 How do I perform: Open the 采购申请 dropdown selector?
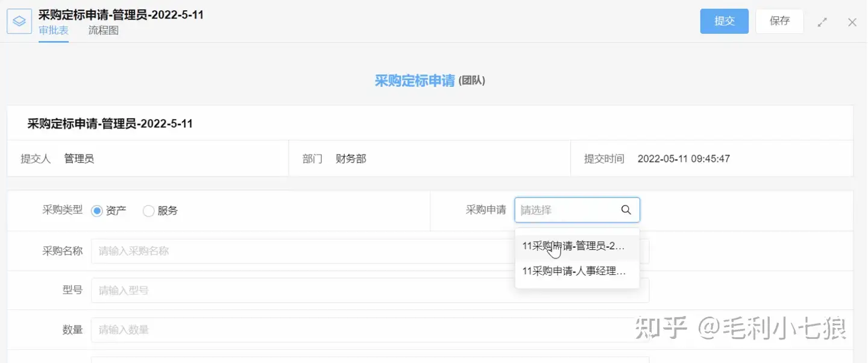point(577,210)
